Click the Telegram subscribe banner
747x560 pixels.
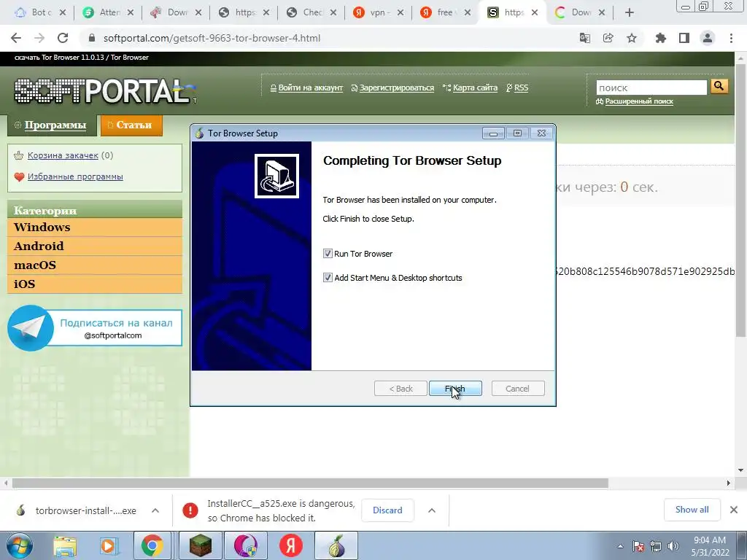click(x=95, y=328)
